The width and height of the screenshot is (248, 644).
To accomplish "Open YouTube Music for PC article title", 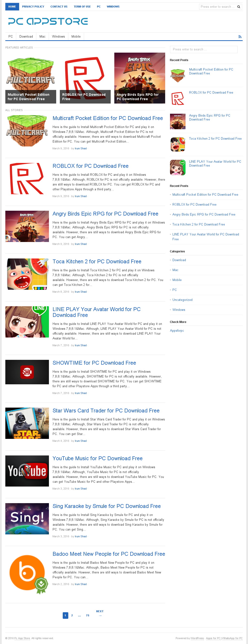I will 97,459.
